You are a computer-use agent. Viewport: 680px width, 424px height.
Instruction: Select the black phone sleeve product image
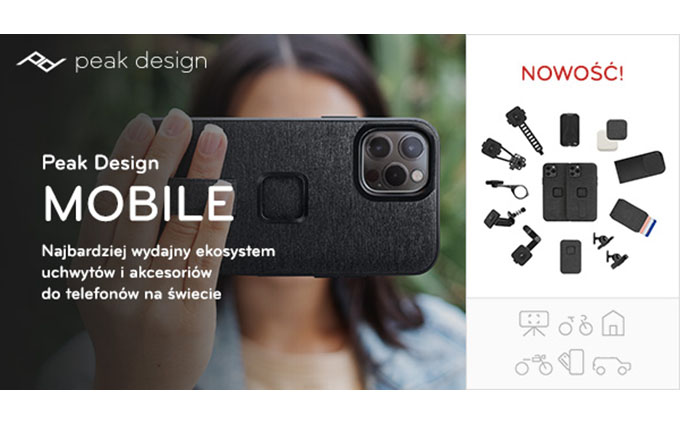point(640,166)
